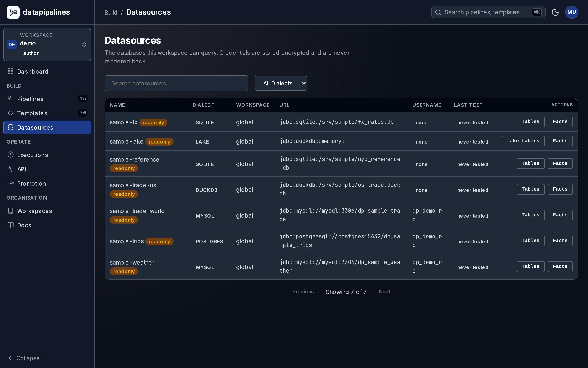Click the search magnifier icon in header
588x368 pixels.
[438, 12]
